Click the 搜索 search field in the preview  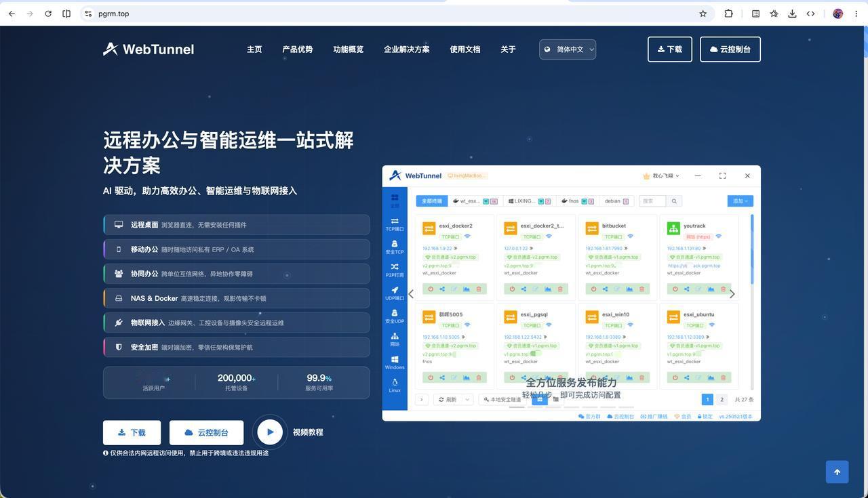tap(652, 201)
